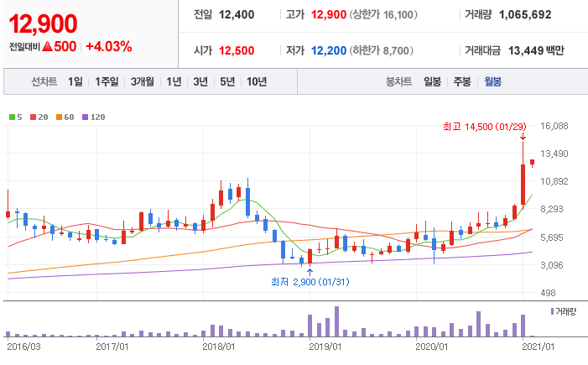The height and width of the screenshot is (365, 588).
Task: Click the 16,088 price axis label
Action: pyautogui.click(x=554, y=126)
